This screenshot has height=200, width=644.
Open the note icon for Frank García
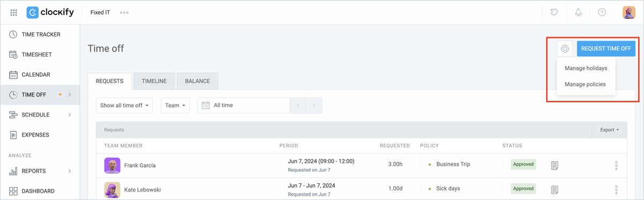[x=555, y=165]
